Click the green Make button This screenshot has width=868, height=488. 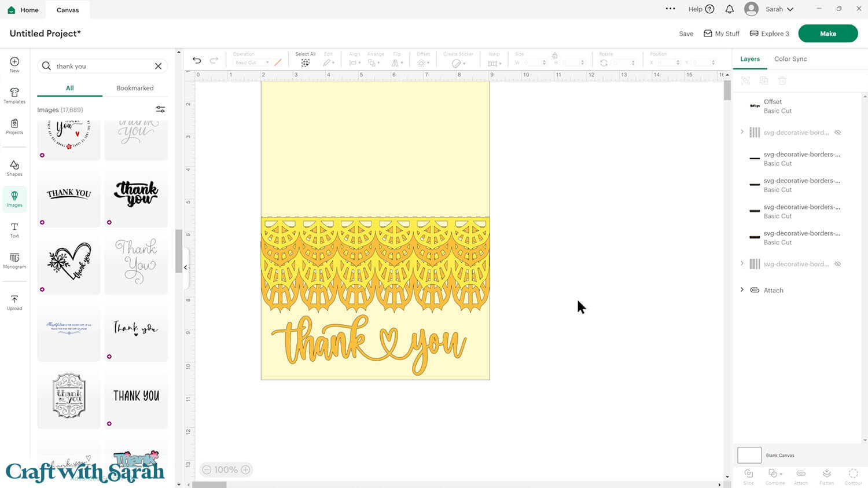pos(827,34)
